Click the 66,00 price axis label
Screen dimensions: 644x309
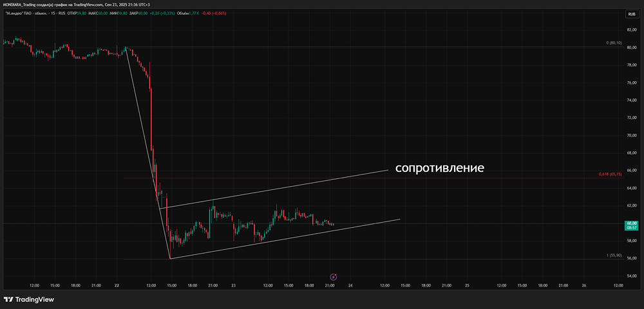pyautogui.click(x=631, y=171)
